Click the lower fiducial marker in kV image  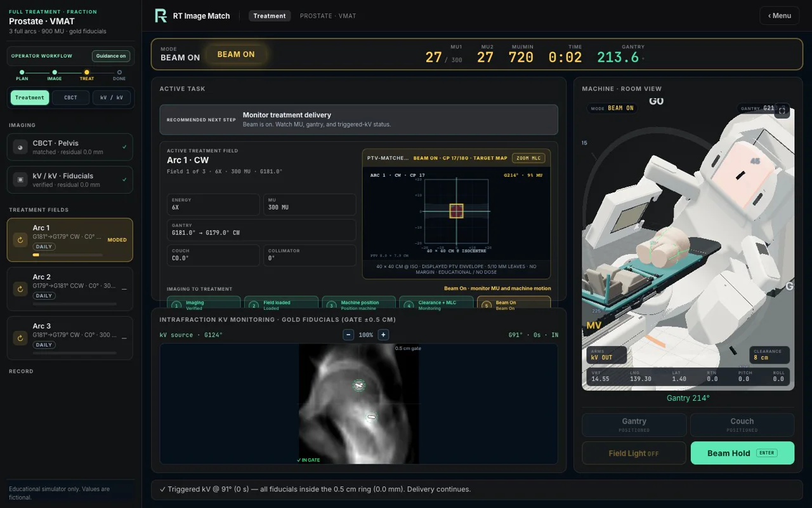click(x=371, y=417)
